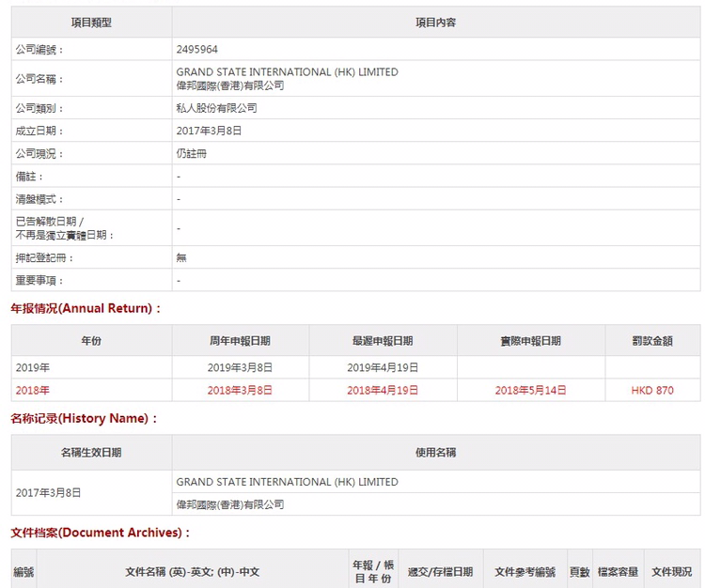Click the 押記登記冊 label

(x=44, y=258)
